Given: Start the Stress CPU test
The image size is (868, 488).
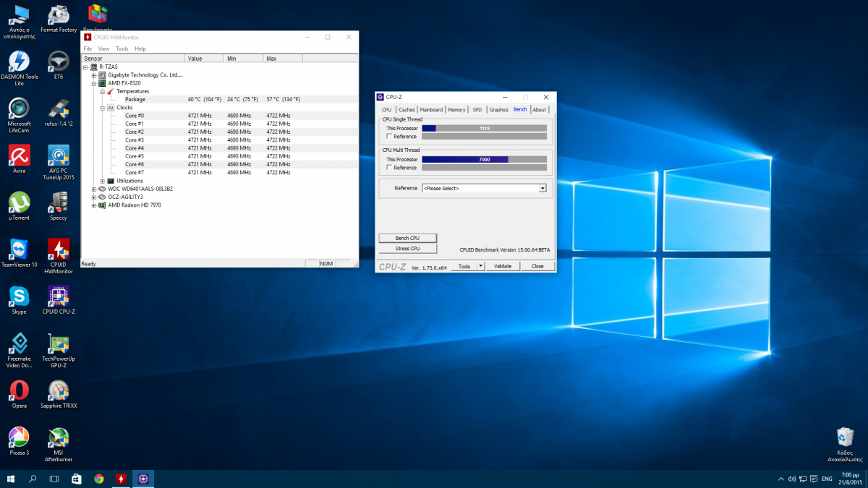Looking at the screenshot, I should tap(408, 249).
